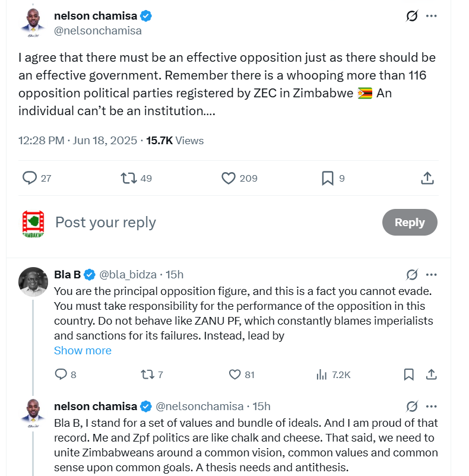Open more options on nelson chamisa's reply
The image size is (469, 476).
[x=432, y=406]
